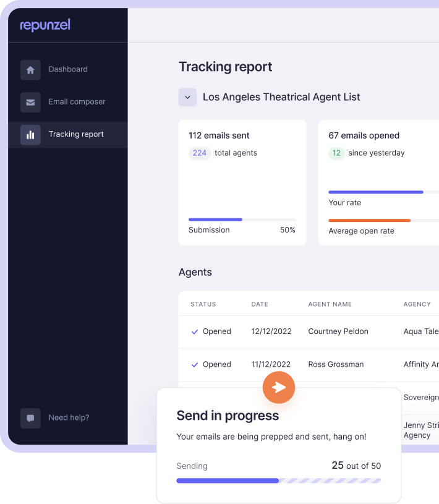439x504 pixels.
Task: Click the Agents section heading
Action: (x=195, y=272)
